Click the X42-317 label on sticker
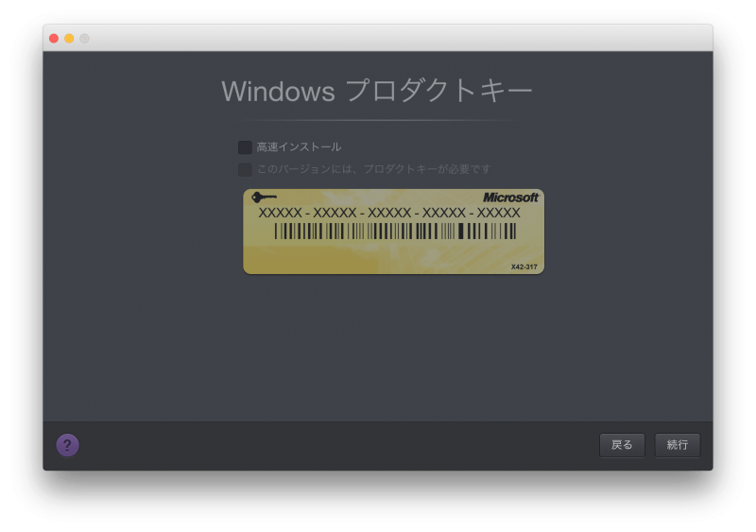756x532 pixels. point(524,266)
